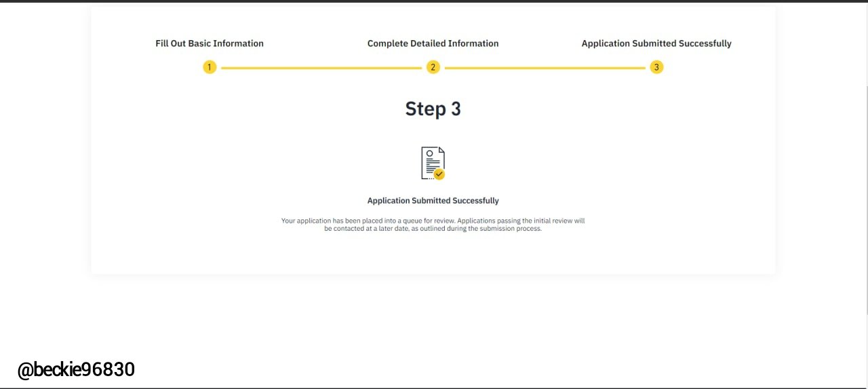Click the submitted document checkmark icon
This screenshot has width=868, height=389.
[x=433, y=163]
